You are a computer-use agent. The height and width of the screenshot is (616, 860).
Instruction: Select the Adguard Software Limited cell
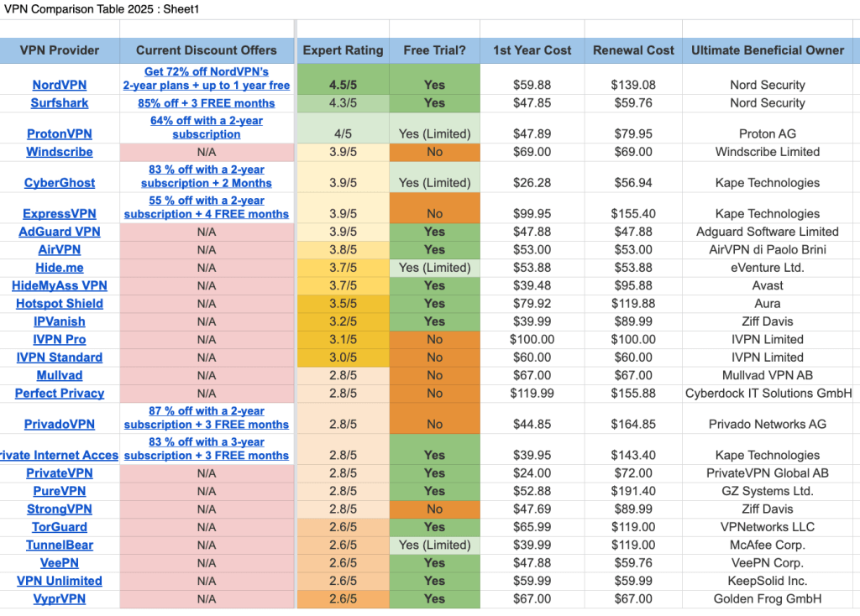pos(768,232)
